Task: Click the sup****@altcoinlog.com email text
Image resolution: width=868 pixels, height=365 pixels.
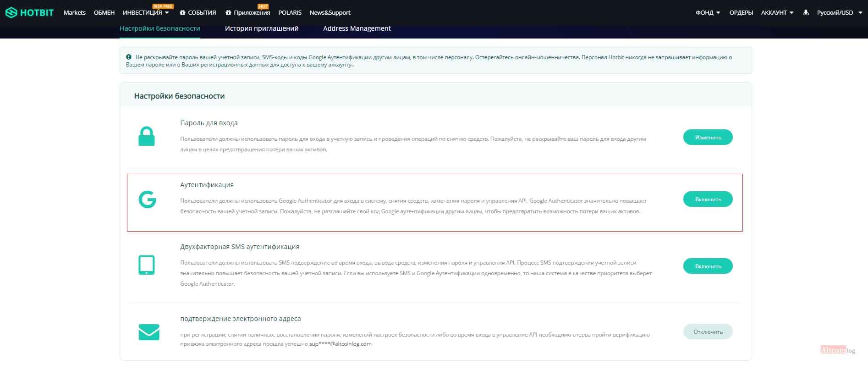Action: click(x=341, y=344)
